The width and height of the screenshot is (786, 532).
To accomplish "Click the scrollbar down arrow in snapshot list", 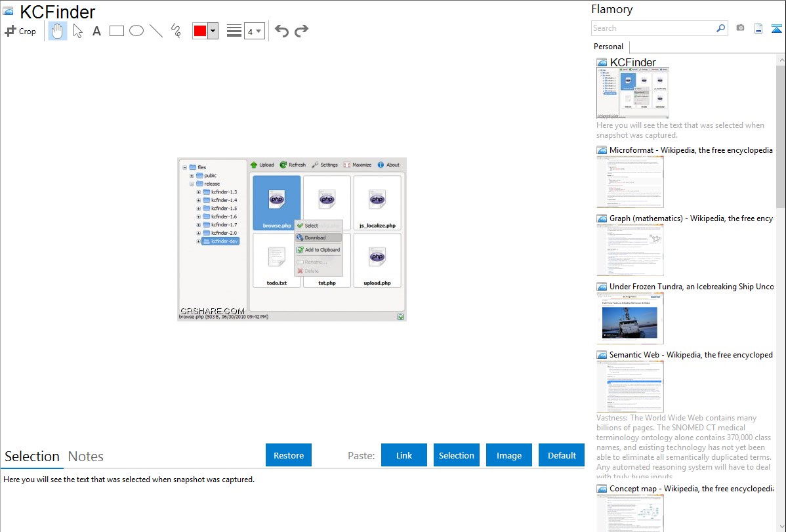I will coord(781,527).
